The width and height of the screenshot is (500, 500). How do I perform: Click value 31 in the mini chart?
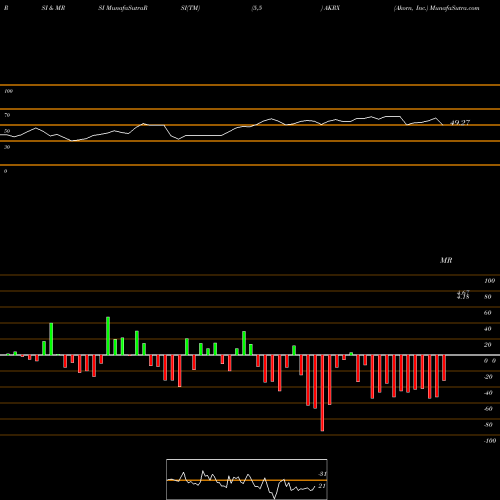coord(322,474)
